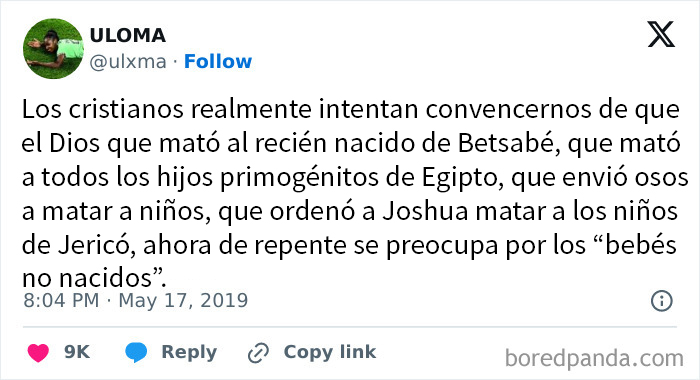Open the 8:04 PM timestamp
Viewport: 700px width, 380px height.
click(61, 300)
